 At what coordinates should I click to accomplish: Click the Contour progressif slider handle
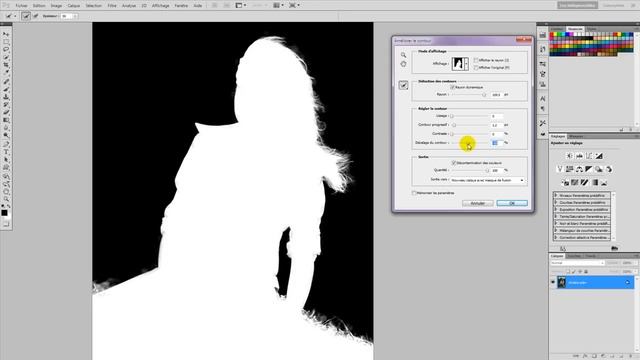(454, 125)
